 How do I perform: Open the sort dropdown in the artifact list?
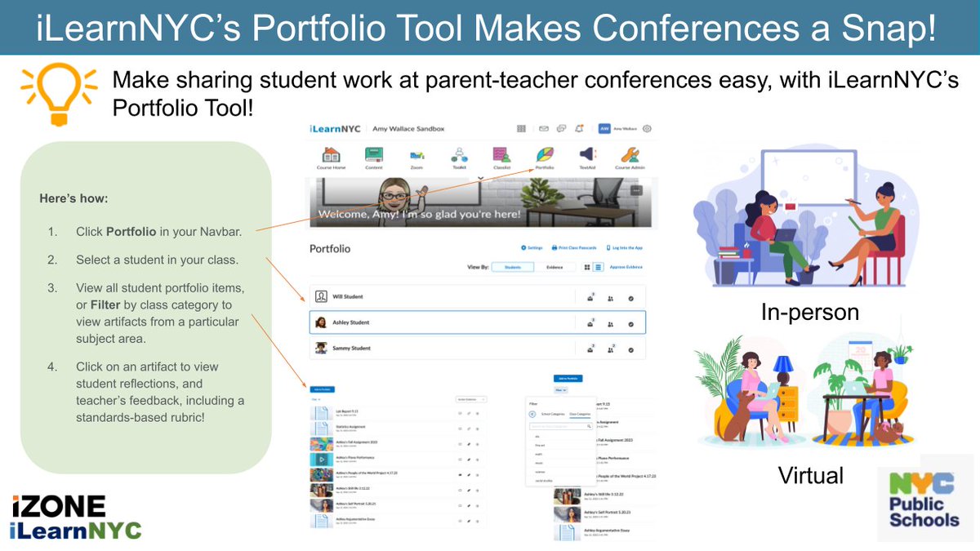click(x=471, y=399)
